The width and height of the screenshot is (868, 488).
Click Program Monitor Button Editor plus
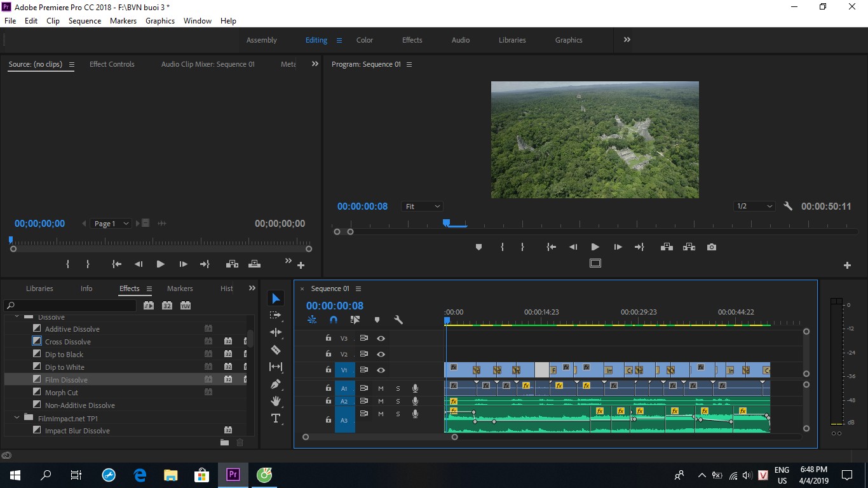tap(847, 265)
